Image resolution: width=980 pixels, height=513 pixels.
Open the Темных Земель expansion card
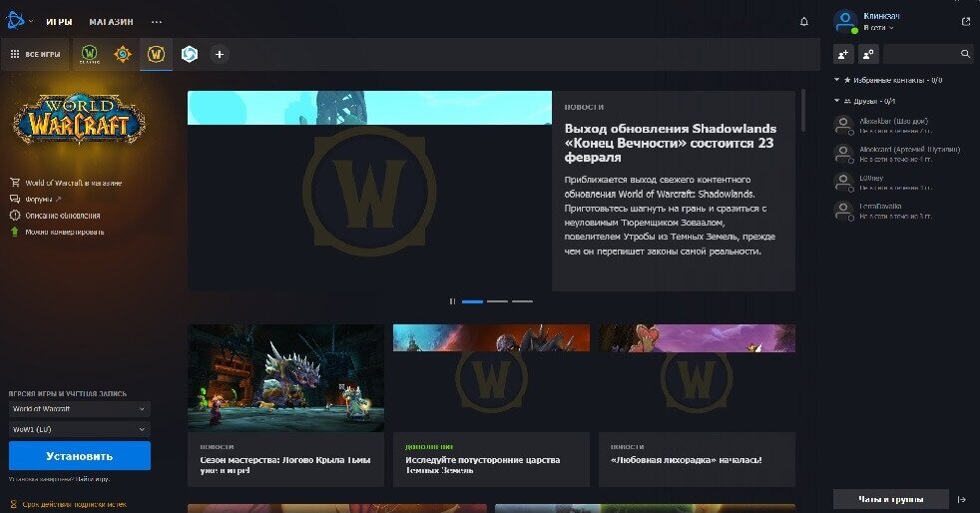point(491,405)
